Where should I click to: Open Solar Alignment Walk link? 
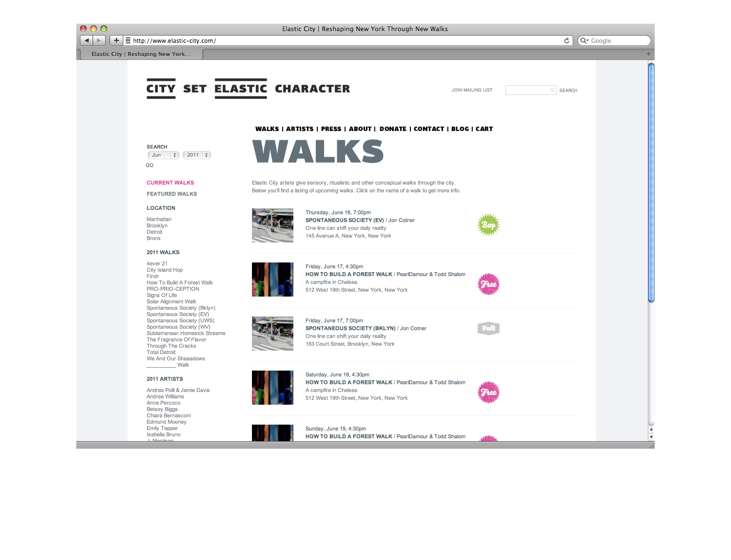[172, 301]
